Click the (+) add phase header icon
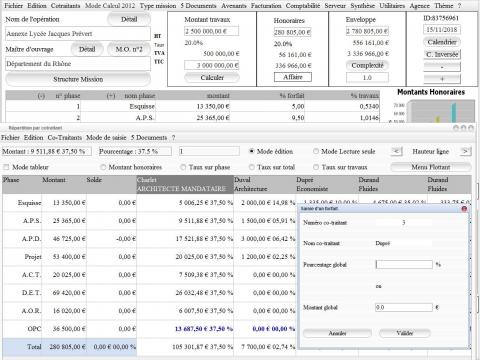Viewport: 480px width, 360px height. click(x=111, y=96)
